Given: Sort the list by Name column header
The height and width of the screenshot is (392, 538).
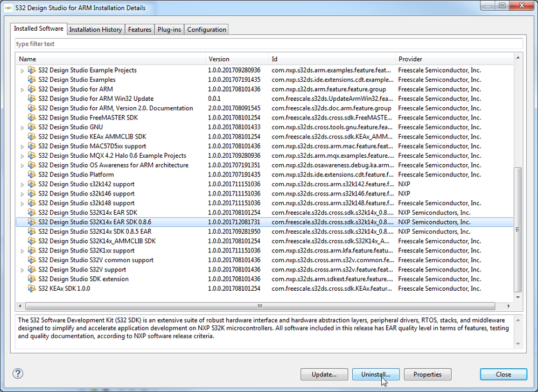Looking at the screenshot, I should (x=110, y=59).
